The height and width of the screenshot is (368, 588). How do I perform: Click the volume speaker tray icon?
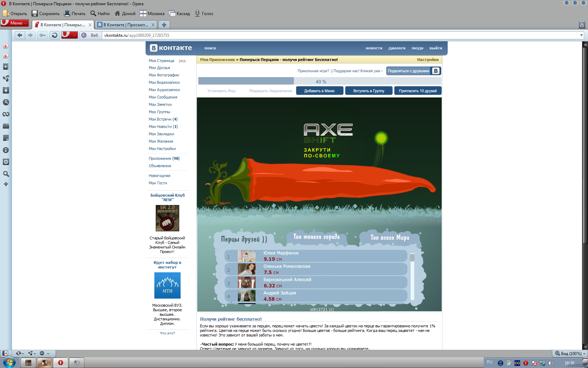[551, 363]
